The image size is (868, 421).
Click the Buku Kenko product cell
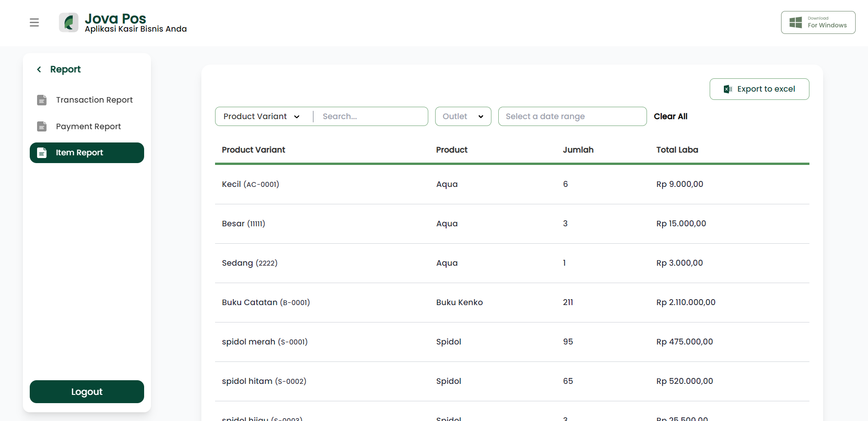(x=459, y=302)
